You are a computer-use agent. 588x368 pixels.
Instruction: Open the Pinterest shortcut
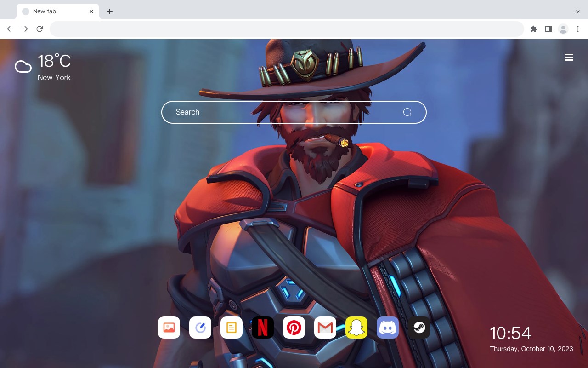[294, 328]
